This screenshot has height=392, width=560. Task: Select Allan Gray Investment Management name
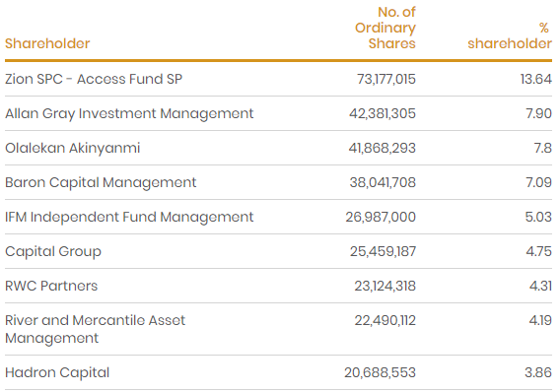click(129, 114)
